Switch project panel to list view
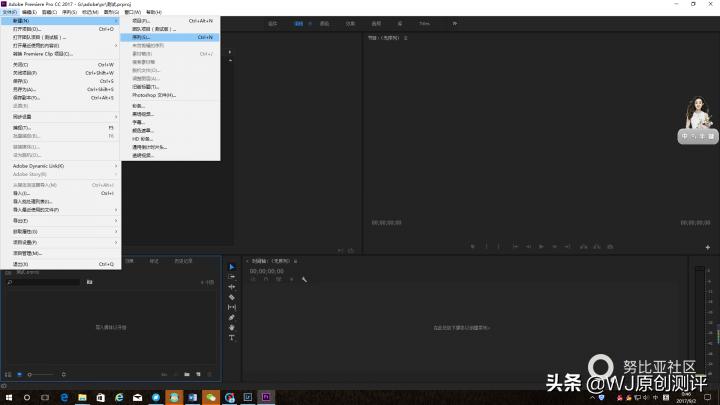Screen dimensions: 720x405 point(8,373)
